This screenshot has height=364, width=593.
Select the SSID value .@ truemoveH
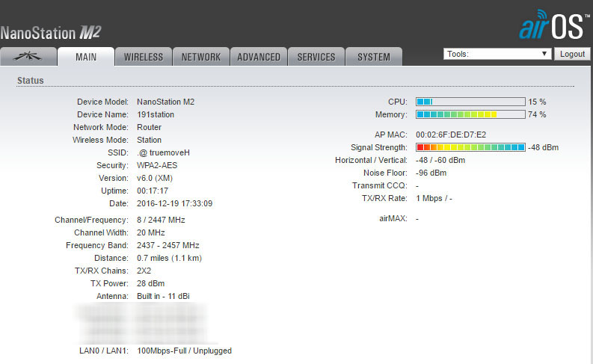click(x=163, y=152)
